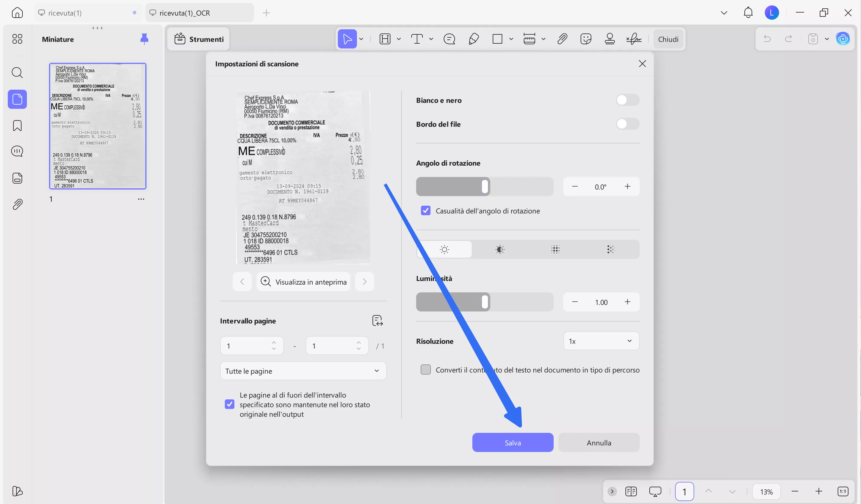Expand the Tutte le pagine dropdown
The image size is (861, 504).
coord(303,371)
